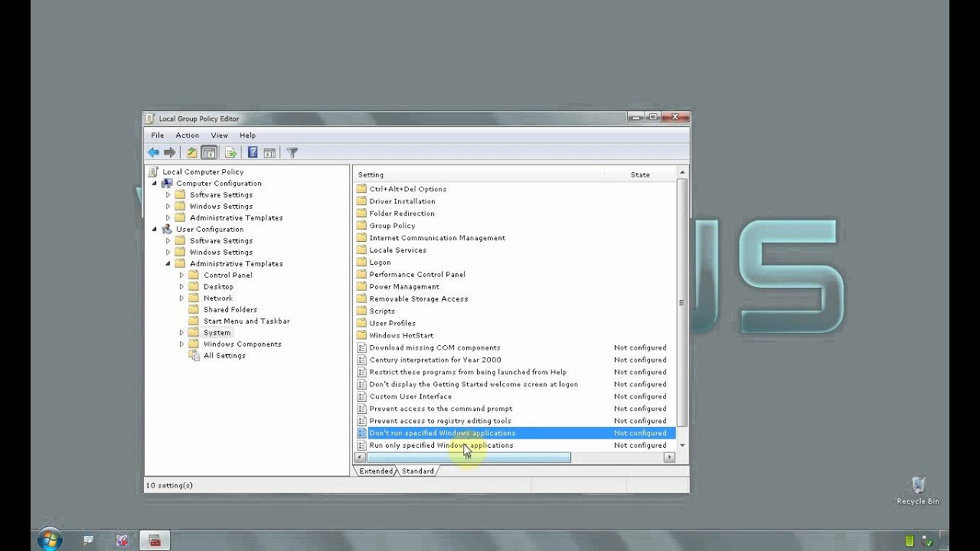Click the vertical scrollbar down arrow
980x551 pixels.
click(681, 445)
